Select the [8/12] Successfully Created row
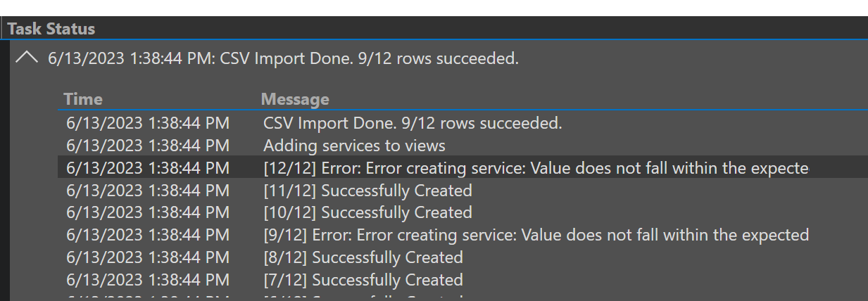 463,257
